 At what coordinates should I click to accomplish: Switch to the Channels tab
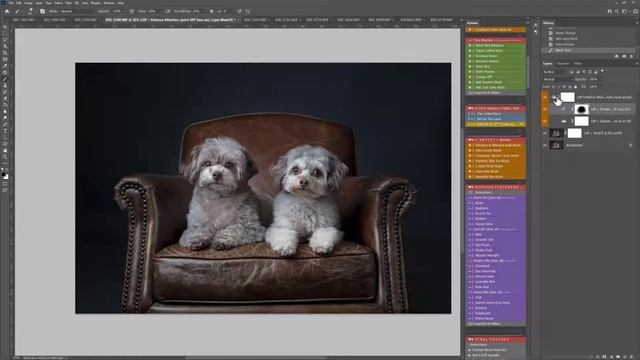tap(563, 63)
